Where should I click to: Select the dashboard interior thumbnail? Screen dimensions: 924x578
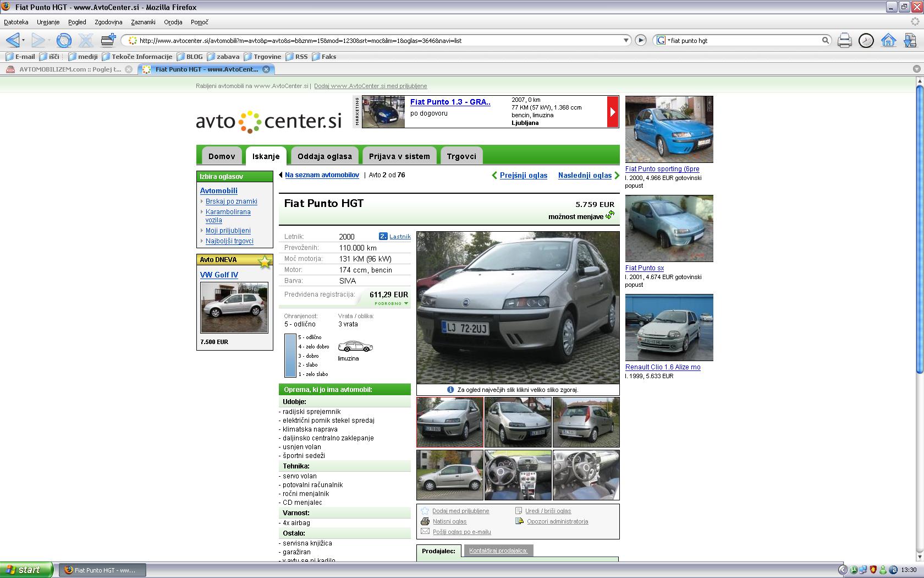pos(518,475)
